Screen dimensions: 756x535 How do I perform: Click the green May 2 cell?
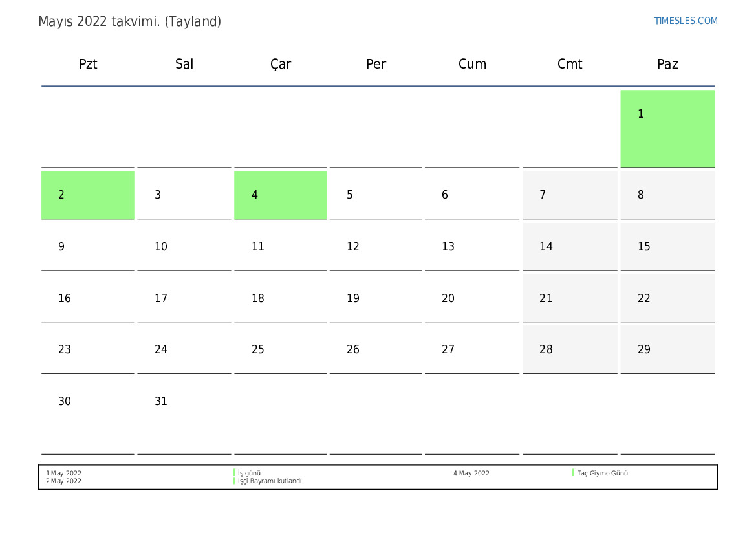(88, 195)
